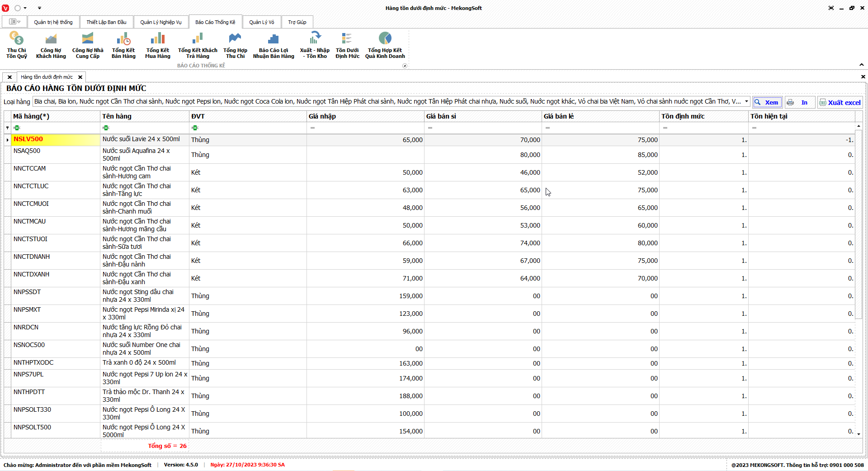This screenshot has height=471, width=868.
Task: Expand the Loại hàng dropdown list
Action: (746, 102)
